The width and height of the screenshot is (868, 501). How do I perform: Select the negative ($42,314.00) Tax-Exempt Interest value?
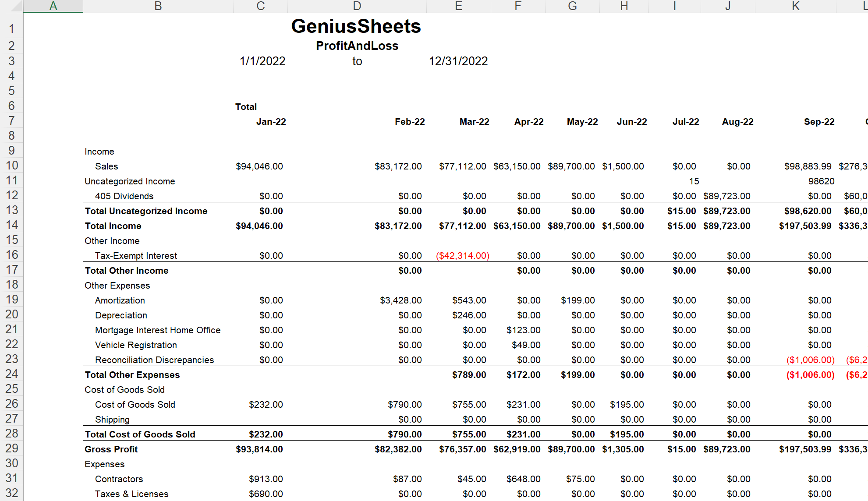(x=462, y=256)
